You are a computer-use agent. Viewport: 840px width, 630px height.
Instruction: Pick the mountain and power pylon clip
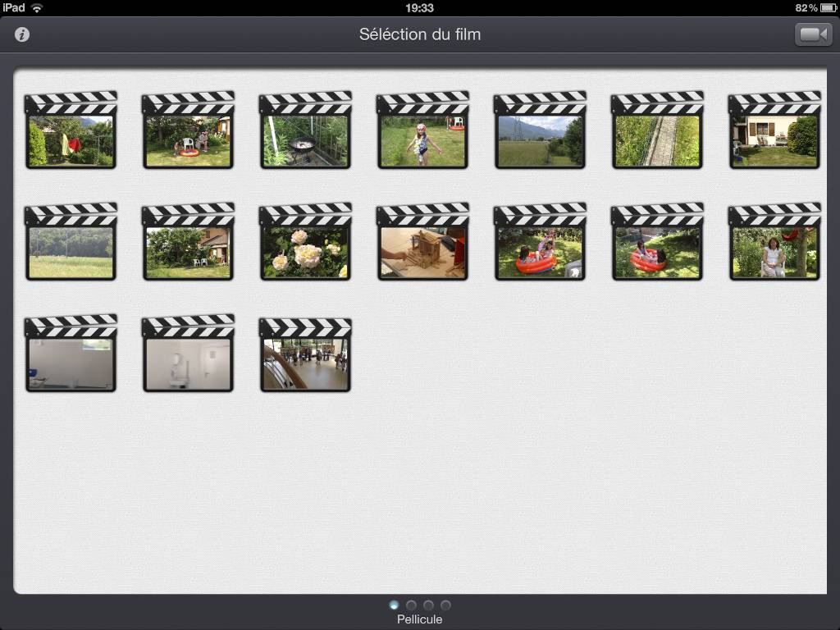pyautogui.click(x=540, y=140)
